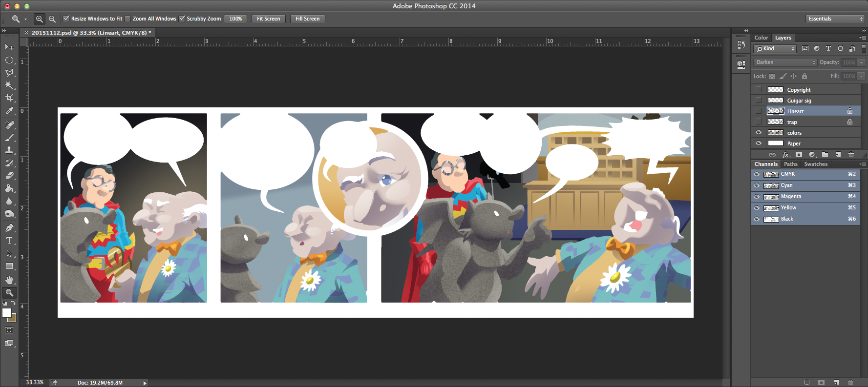Click the foreground color swatch
This screenshot has height=387, width=868.
(7, 313)
